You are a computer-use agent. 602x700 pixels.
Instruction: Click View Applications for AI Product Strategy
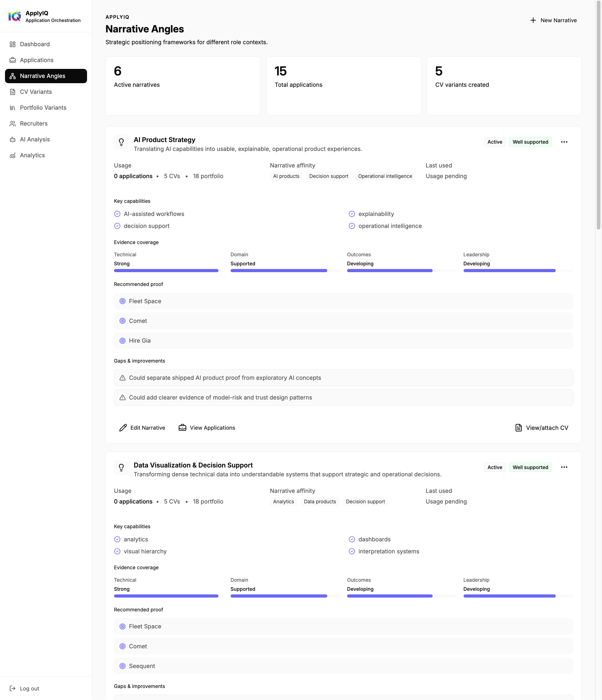[x=207, y=428]
